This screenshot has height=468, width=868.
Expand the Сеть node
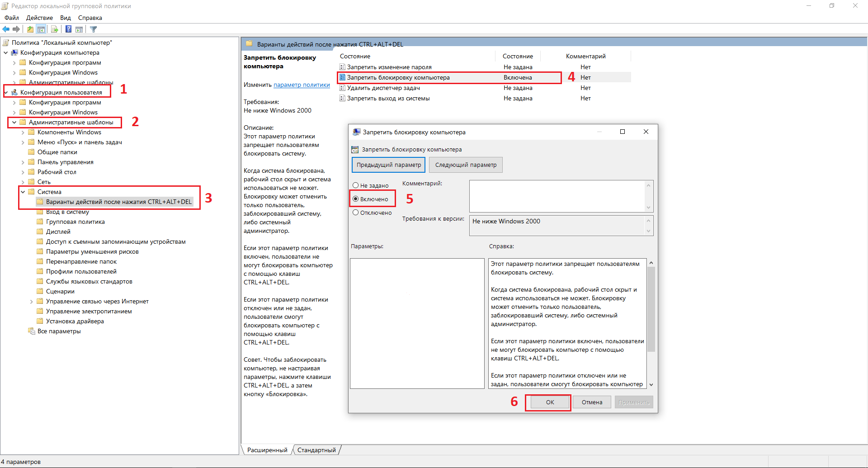pos(23,182)
